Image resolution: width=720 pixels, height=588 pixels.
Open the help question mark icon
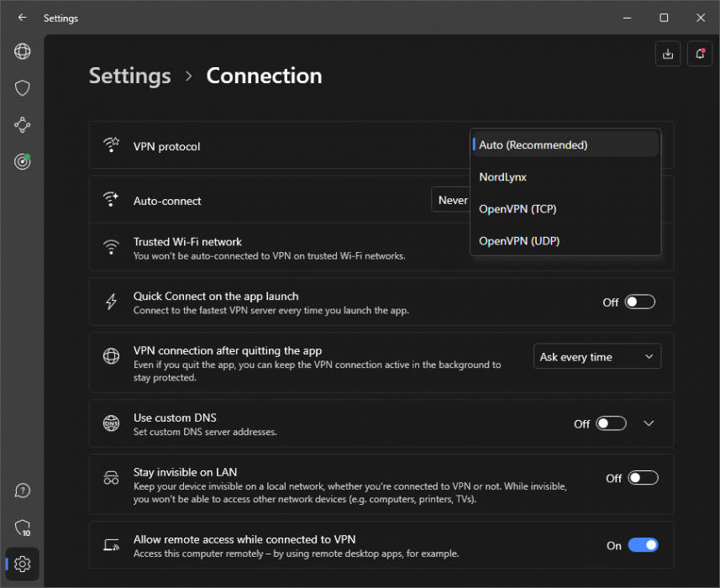click(x=23, y=491)
